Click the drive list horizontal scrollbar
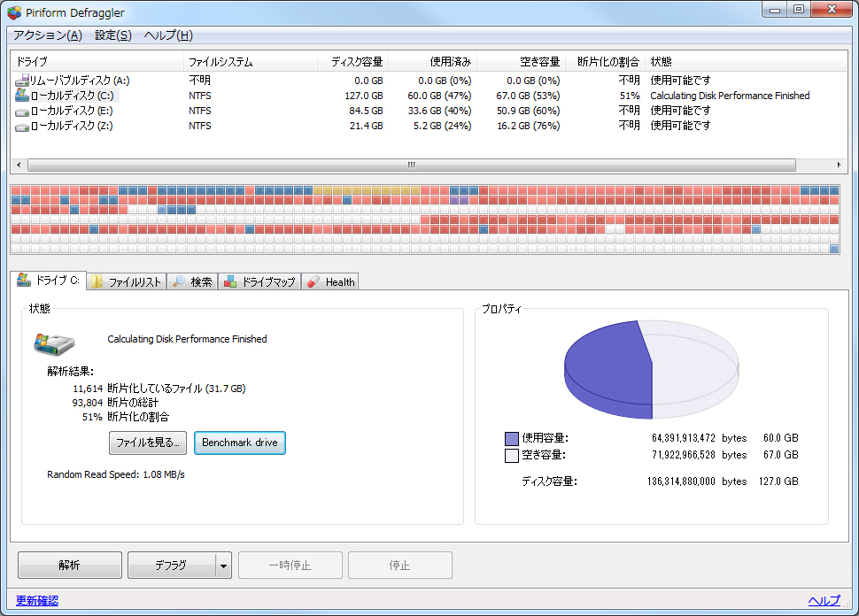Image resolution: width=859 pixels, height=616 pixels. pyautogui.click(x=410, y=165)
